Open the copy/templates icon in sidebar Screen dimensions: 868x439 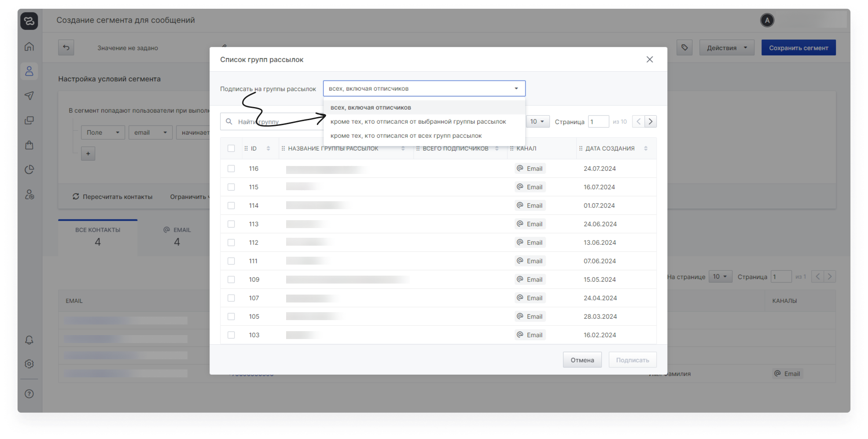(x=29, y=120)
